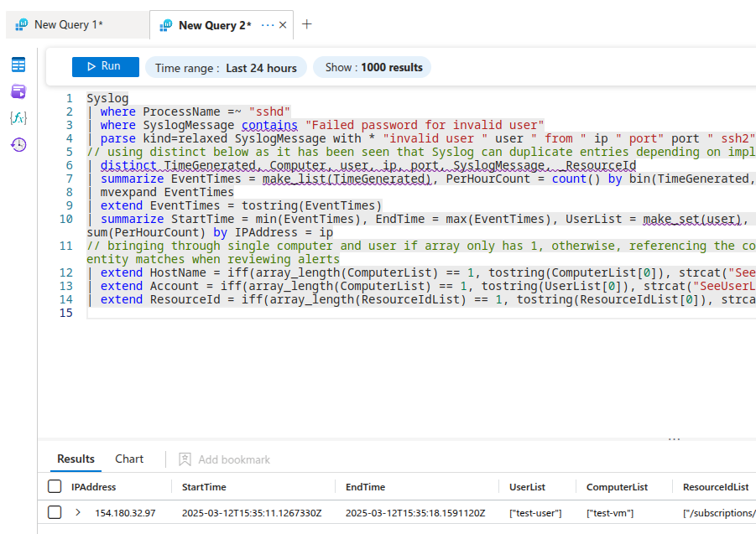Open New Query 2 tab more options ellipsis
Viewport: 756px width, 534px height.
click(x=268, y=25)
